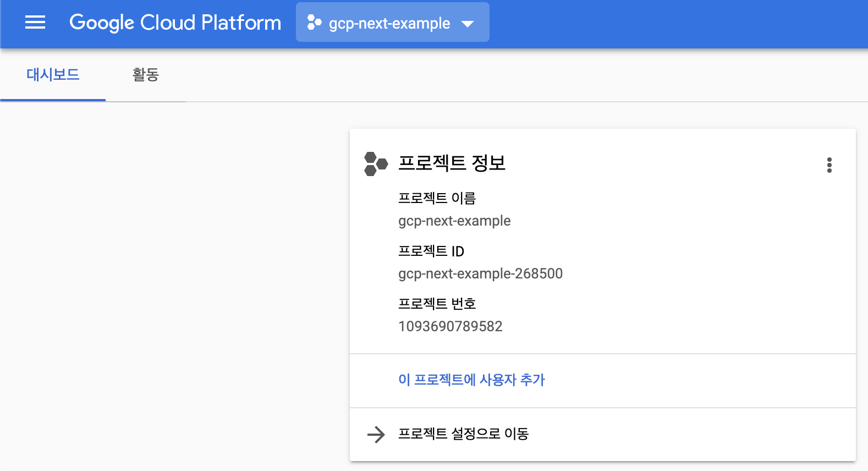Click the hexagon icon beside 프로젝트 정보
This screenshot has height=471, width=868.
tap(376, 164)
